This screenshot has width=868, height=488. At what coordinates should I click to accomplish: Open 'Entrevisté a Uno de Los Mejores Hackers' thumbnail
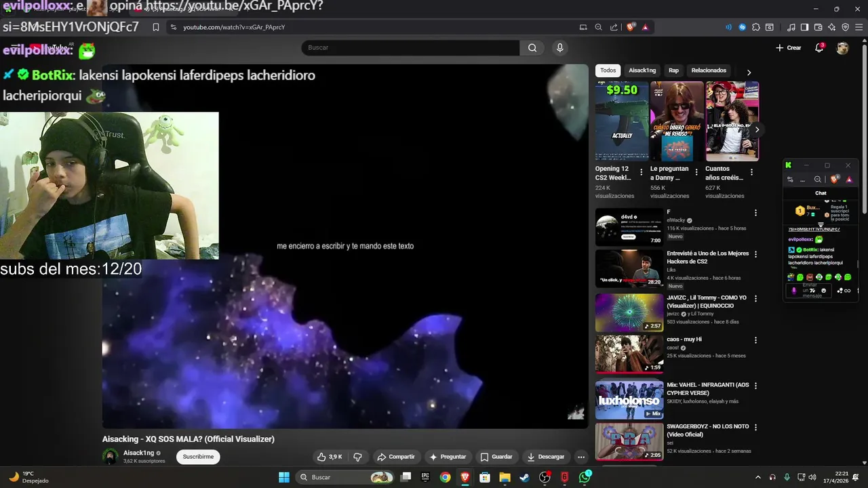click(629, 268)
